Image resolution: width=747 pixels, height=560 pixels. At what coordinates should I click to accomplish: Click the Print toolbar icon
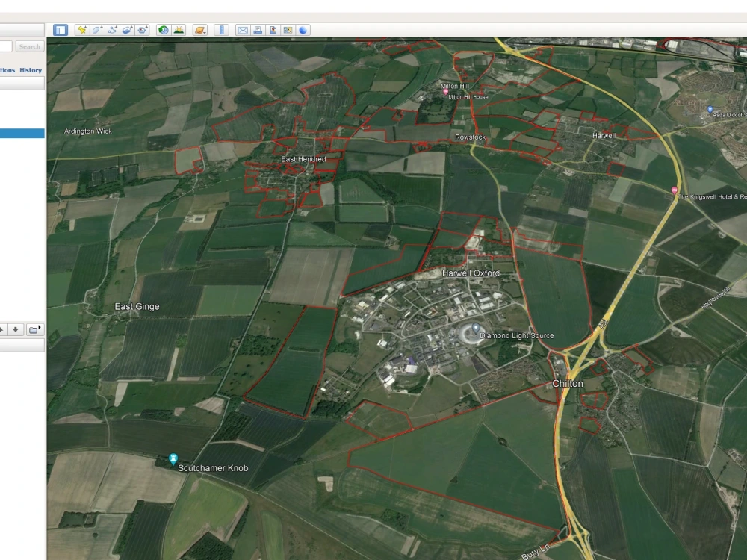pos(258,30)
